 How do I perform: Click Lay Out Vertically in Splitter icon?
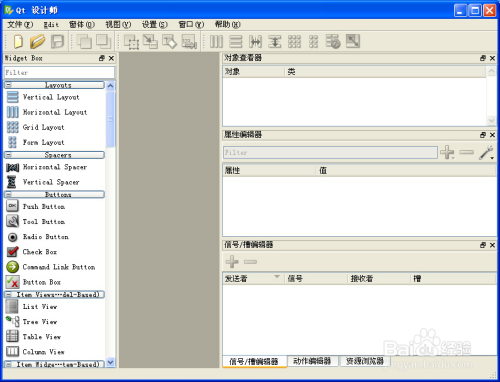point(275,42)
